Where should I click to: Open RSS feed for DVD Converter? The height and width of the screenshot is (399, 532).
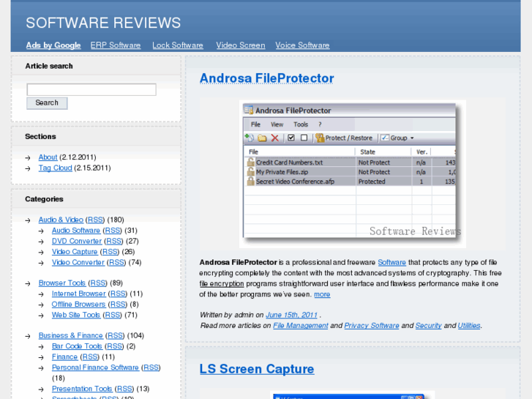[x=113, y=241]
